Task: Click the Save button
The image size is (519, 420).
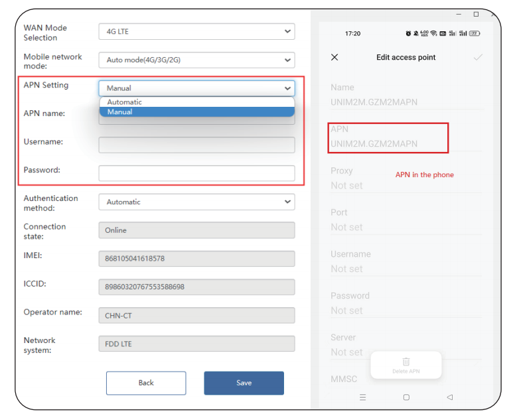Action: [244, 383]
